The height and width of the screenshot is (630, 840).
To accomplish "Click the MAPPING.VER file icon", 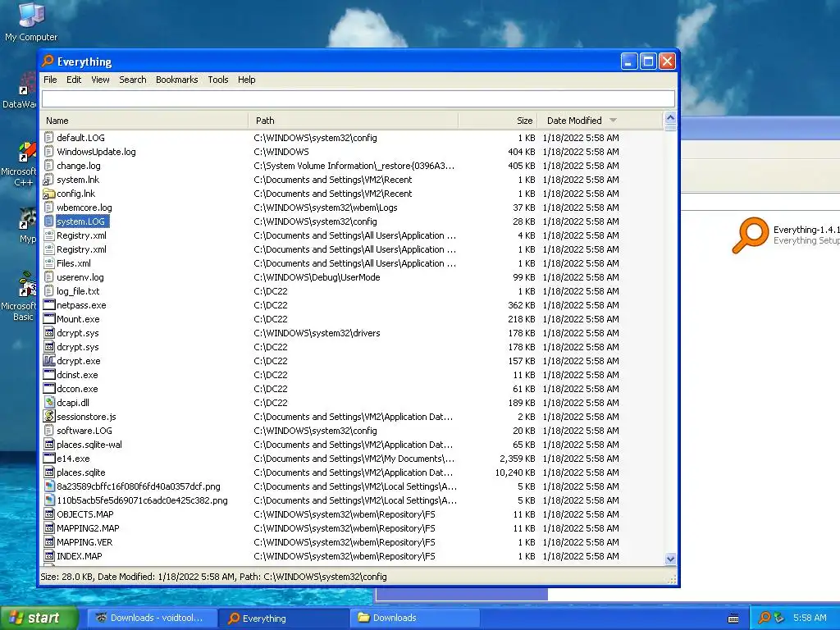I will (48, 541).
